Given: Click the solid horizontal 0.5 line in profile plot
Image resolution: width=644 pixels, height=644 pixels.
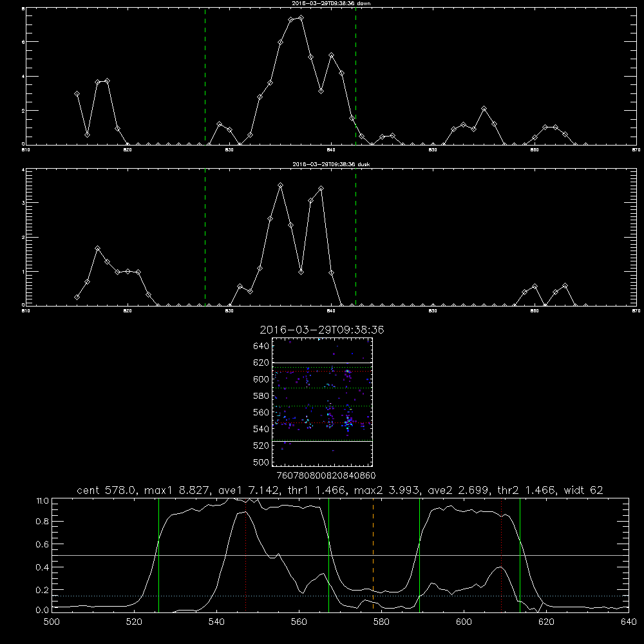Looking at the screenshot, I should click(x=340, y=555).
